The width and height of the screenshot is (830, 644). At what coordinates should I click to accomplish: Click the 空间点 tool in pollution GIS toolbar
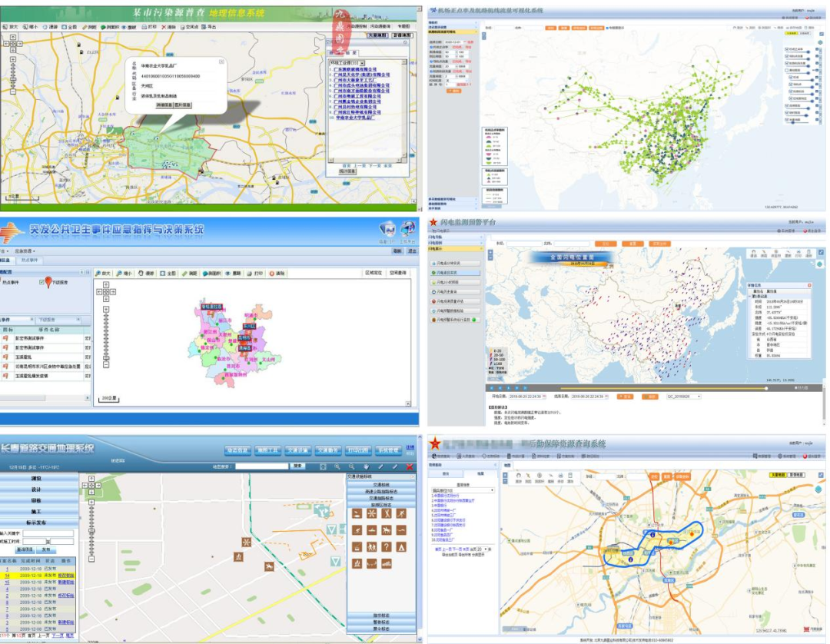pyautogui.click(x=190, y=26)
